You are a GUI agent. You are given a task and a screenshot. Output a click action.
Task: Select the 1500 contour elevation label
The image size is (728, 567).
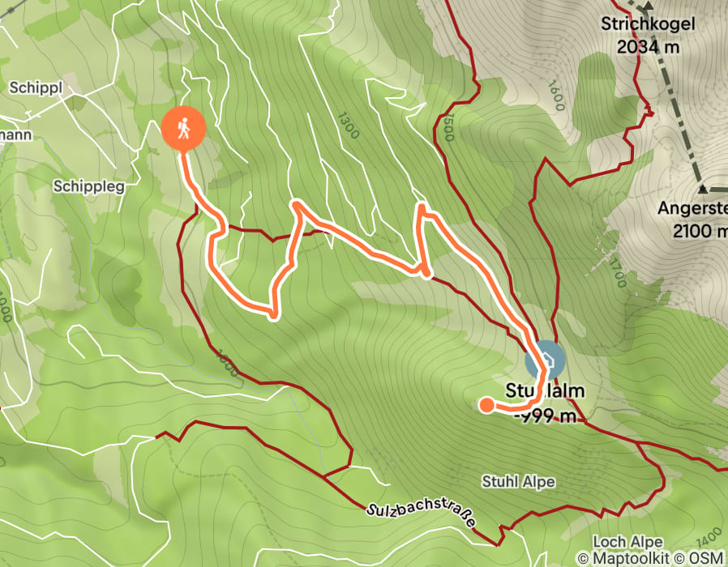click(448, 126)
